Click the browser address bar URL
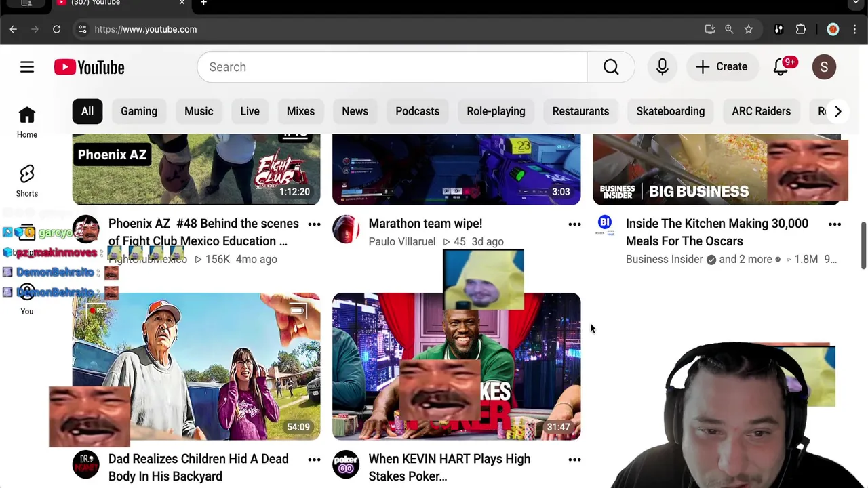Screen dimensions: 868x488 (146, 29)
